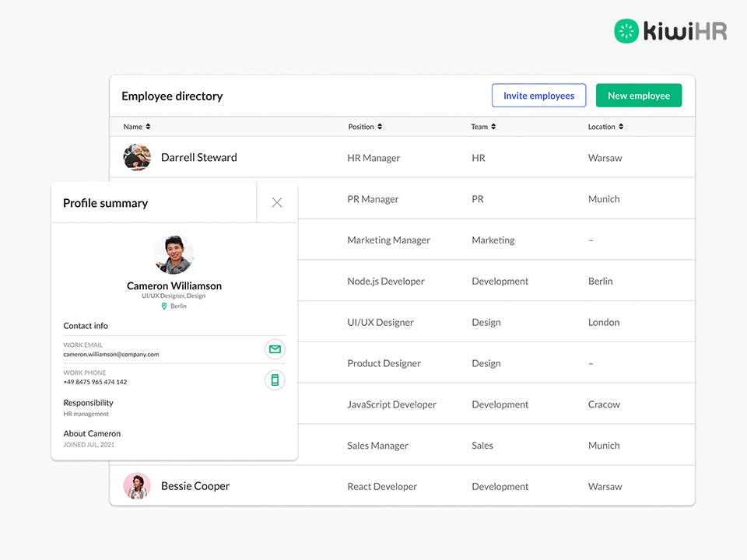Click the Cameron Williamson name heading
The width and height of the screenshot is (747, 560).
pos(174,285)
